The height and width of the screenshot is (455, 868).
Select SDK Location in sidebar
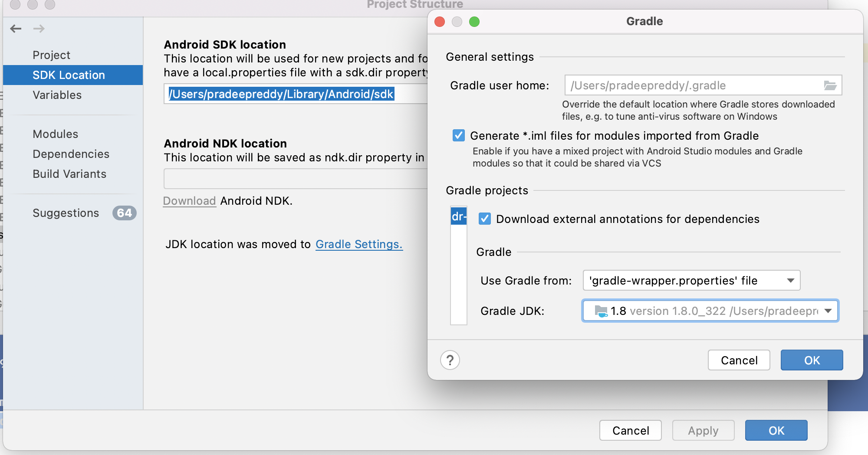(73, 75)
